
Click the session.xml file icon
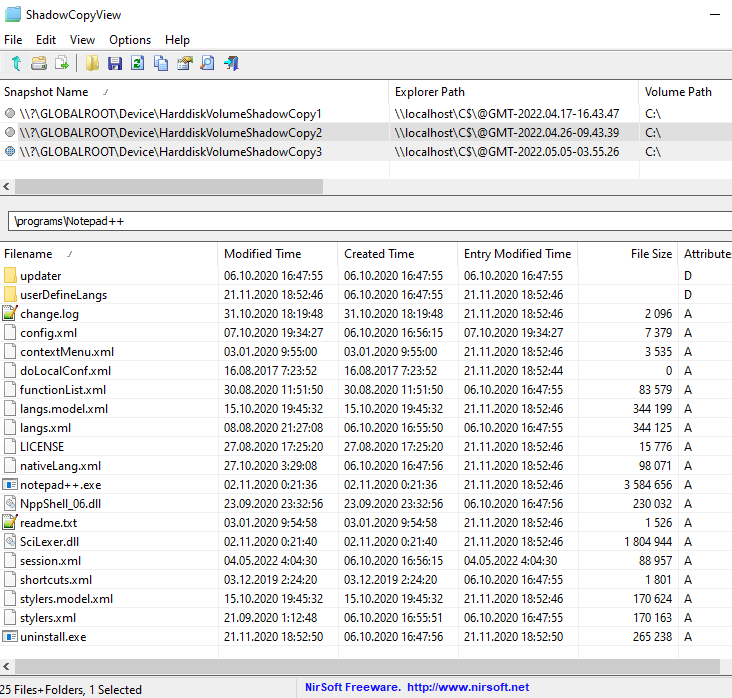pyautogui.click(x=10, y=560)
